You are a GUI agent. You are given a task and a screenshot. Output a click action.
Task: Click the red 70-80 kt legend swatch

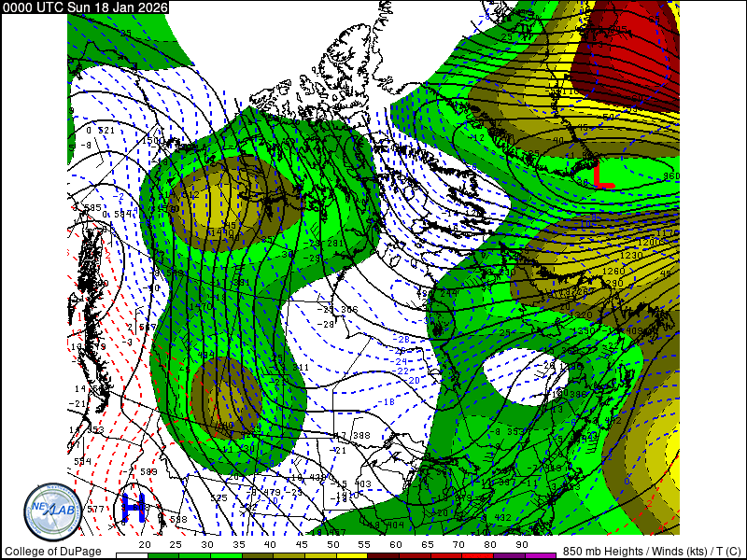477,555
